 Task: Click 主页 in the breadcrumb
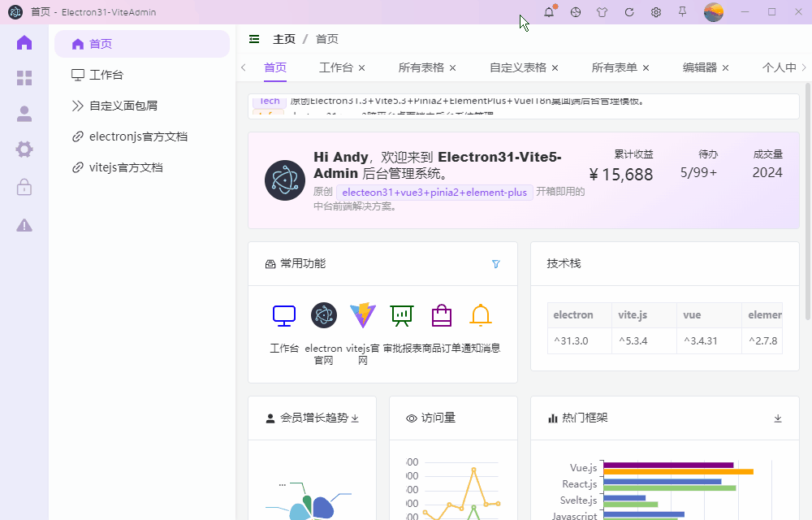284,39
